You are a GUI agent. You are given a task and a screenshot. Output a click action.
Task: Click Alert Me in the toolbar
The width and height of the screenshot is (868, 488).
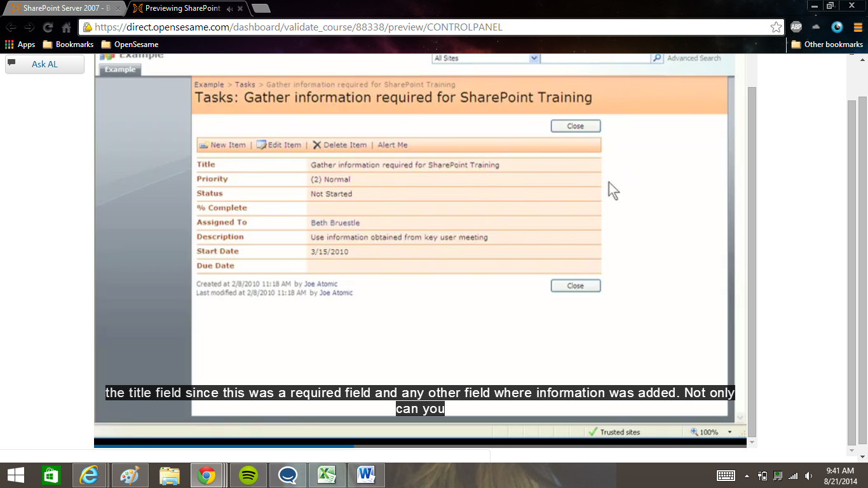(x=393, y=145)
